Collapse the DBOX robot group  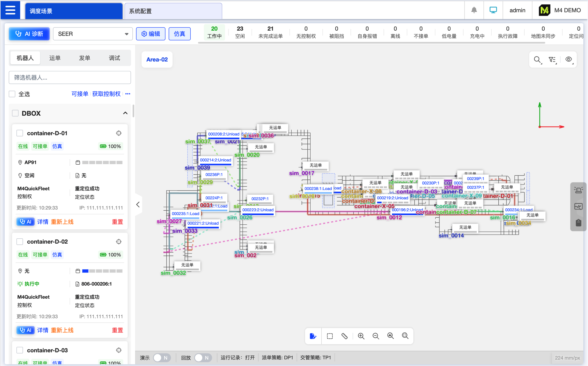[x=125, y=113]
